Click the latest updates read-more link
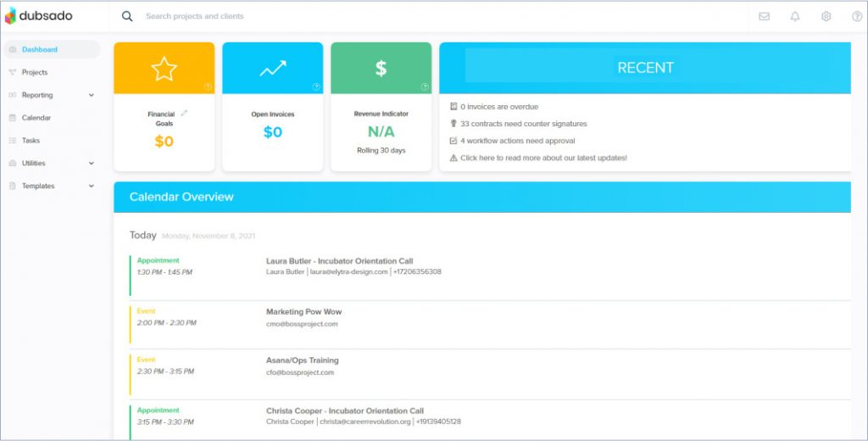The image size is (868, 441). click(543, 158)
